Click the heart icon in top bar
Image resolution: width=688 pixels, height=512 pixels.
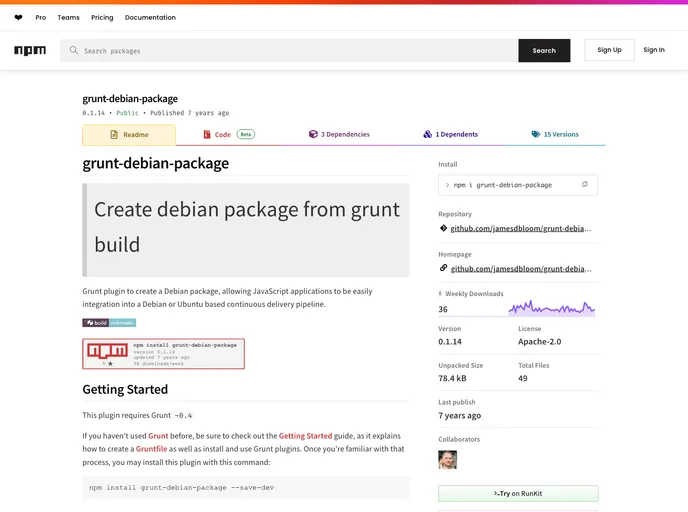pyautogui.click(x=18, y=18)
